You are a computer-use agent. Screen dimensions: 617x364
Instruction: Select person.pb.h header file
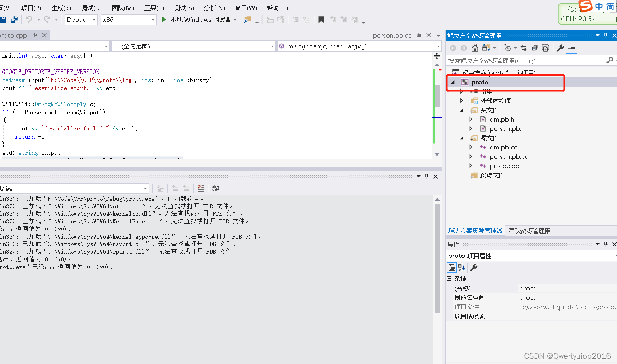pos(507,129)
